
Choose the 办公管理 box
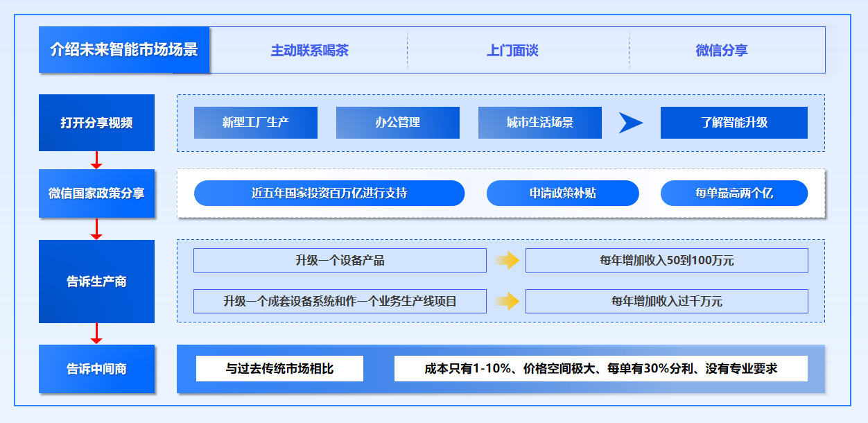[397, 123]
